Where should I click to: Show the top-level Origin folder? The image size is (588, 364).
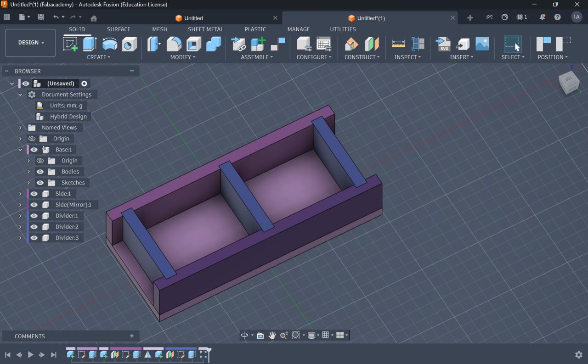pyautogui.click(x=32, y=139)
